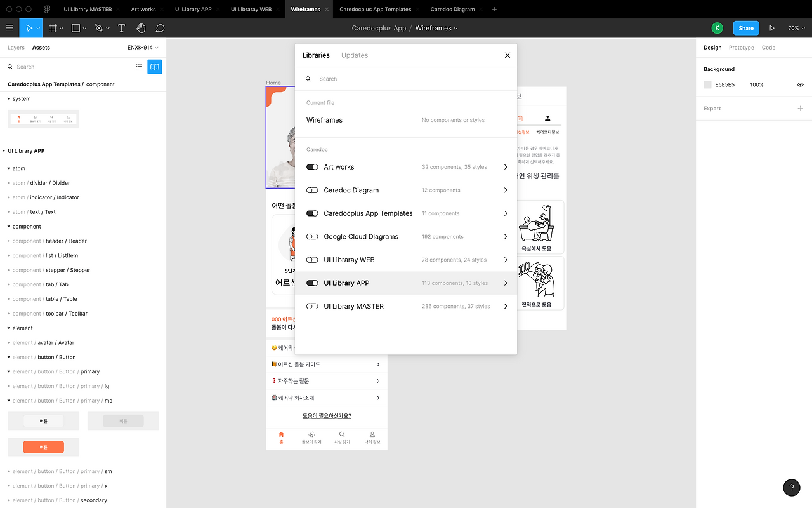Open the Code tab
812x508 pixels.
[x=768, y=48]
